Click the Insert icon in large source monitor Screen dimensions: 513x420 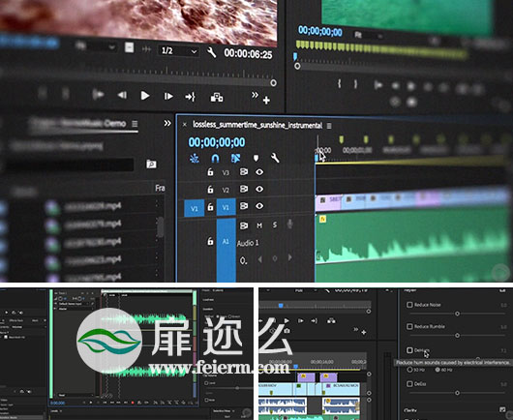(x=217, y=97)
